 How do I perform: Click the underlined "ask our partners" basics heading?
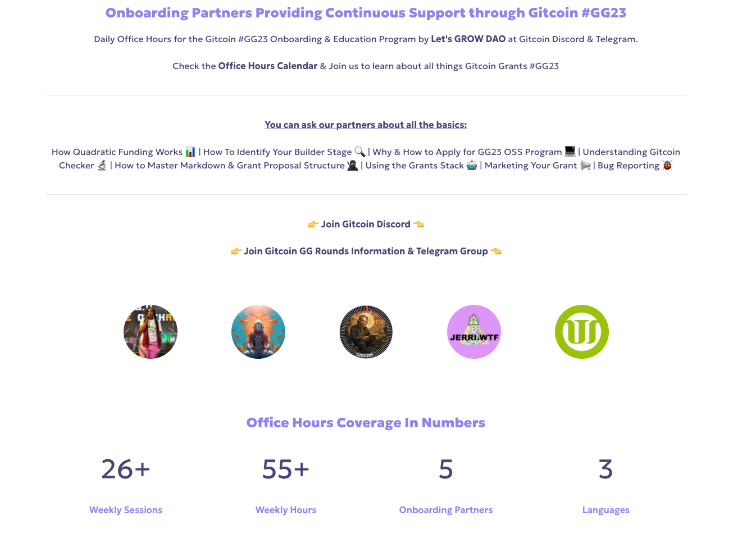pos(366,125)
